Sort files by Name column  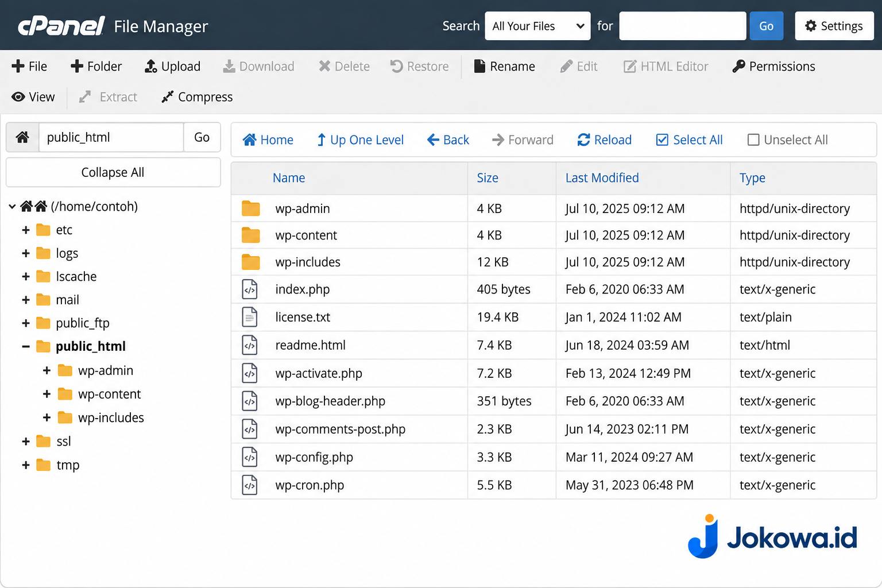289,178
